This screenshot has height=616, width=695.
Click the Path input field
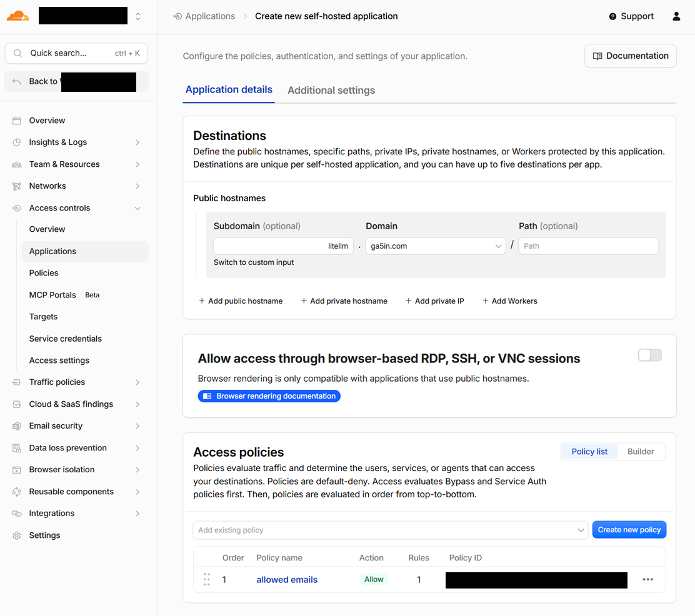point(588,246)
